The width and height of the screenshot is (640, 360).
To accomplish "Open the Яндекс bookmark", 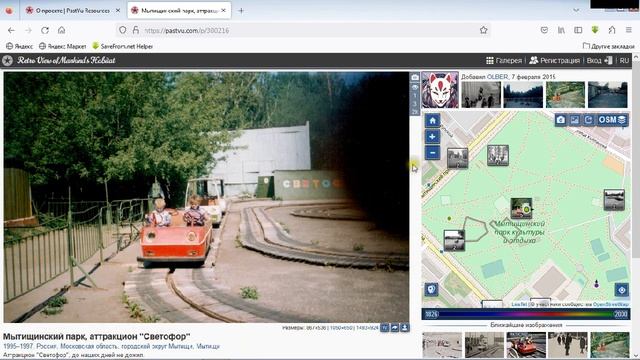I will pos(20,46).
